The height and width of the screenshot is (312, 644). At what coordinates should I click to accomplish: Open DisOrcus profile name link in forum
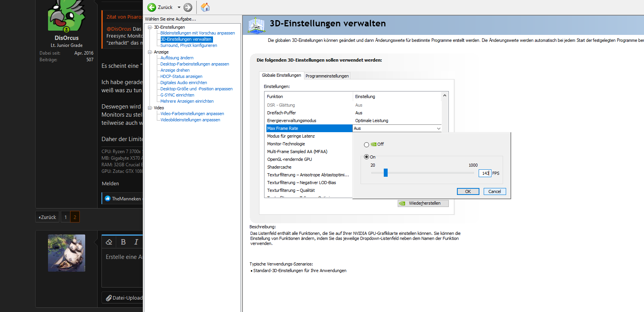click(67, 38)
